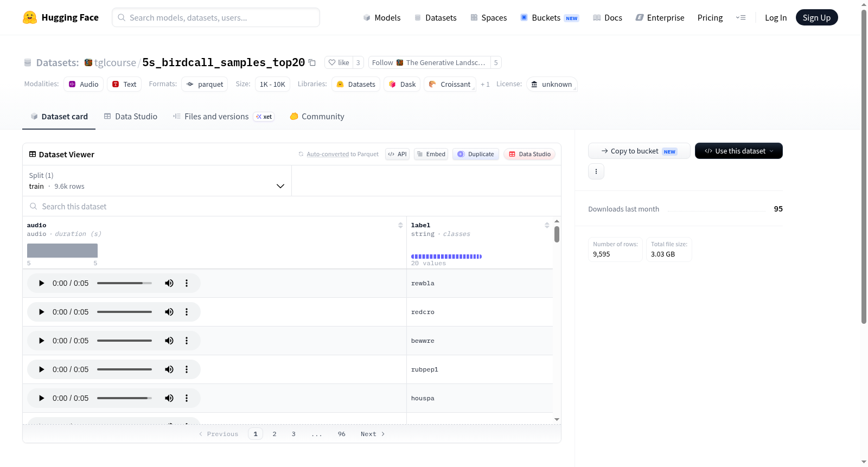The height and width of the screenshot is (467, 868).
Task: Click the Sign Up button
Action: click(x=816, y=17)
